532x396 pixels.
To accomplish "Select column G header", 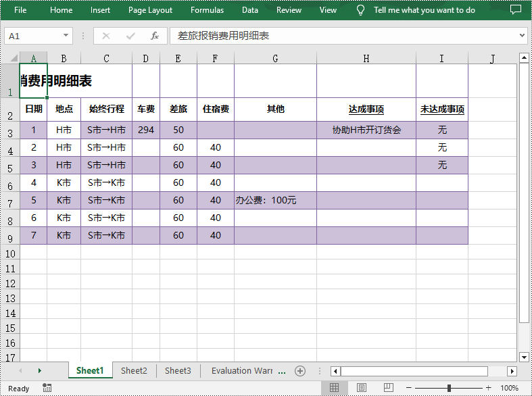I will (275, 58).
